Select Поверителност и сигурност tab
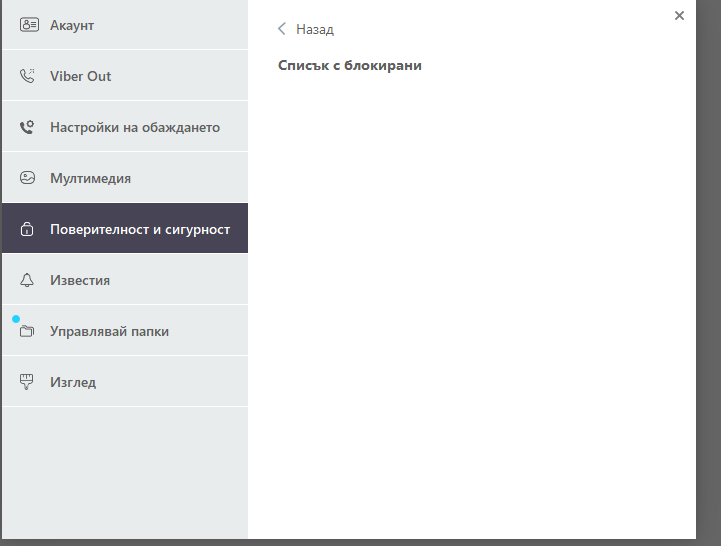The height and width of the screenshot is (546, 721). [140, 229]
